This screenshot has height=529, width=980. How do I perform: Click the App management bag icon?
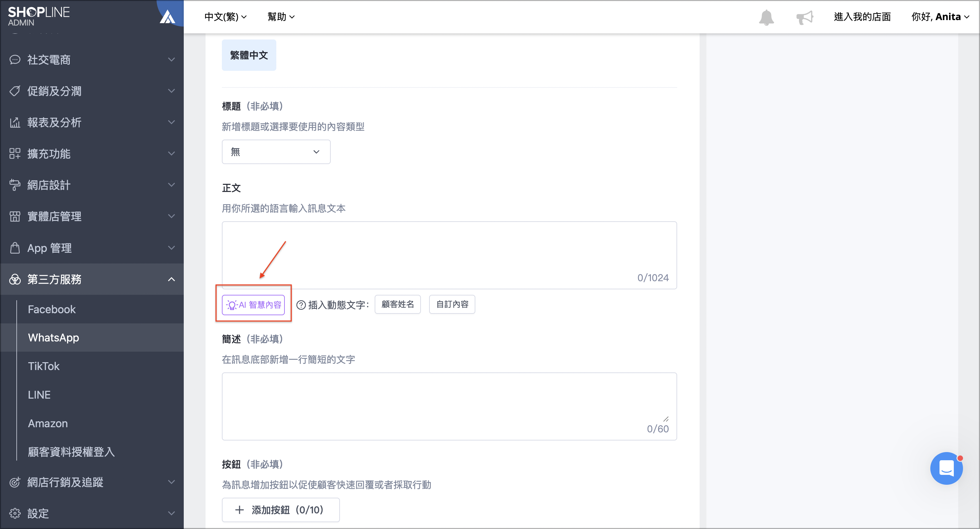tap(15, 248)
